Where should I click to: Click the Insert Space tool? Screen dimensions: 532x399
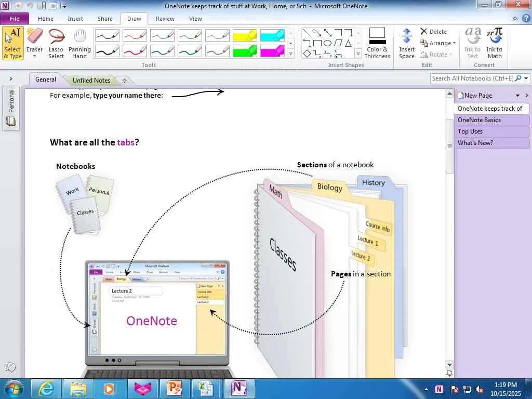coord(406,44)
